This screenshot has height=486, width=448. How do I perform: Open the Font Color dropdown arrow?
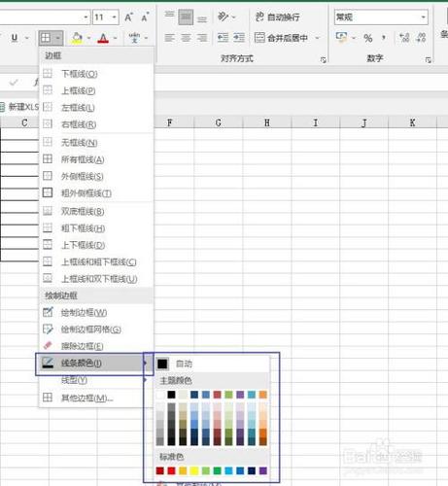(x=115, y=38)
